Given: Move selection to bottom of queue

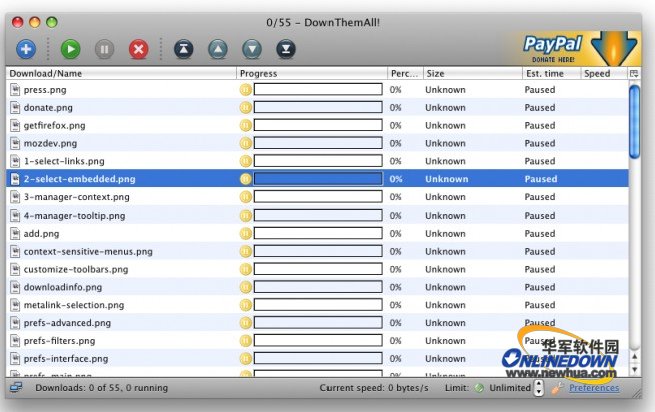Looking at the screenshot, I should (x=286, y=49).
